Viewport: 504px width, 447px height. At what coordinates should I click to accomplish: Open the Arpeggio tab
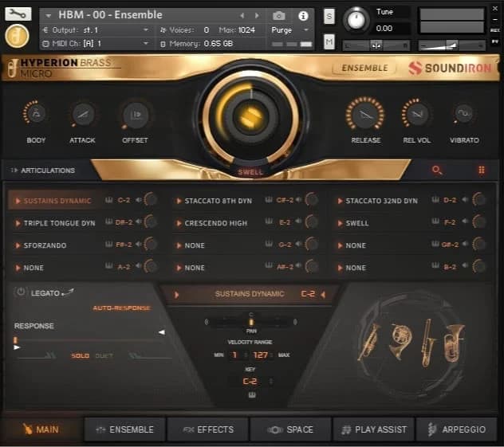click(x=455, y=429)
